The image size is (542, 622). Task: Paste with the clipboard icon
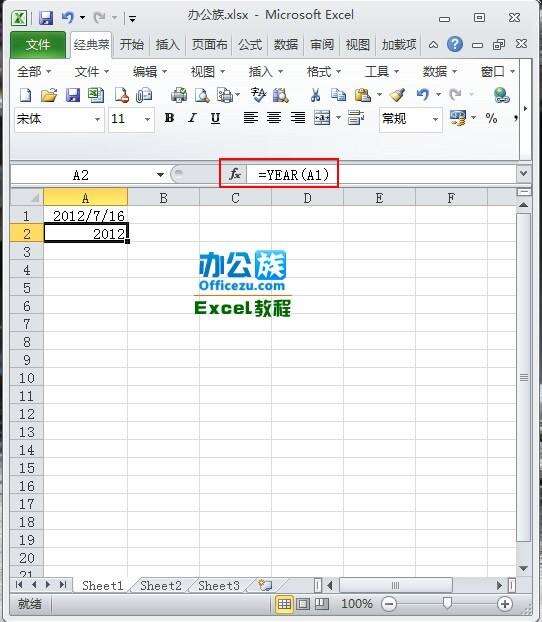point(363,95)
